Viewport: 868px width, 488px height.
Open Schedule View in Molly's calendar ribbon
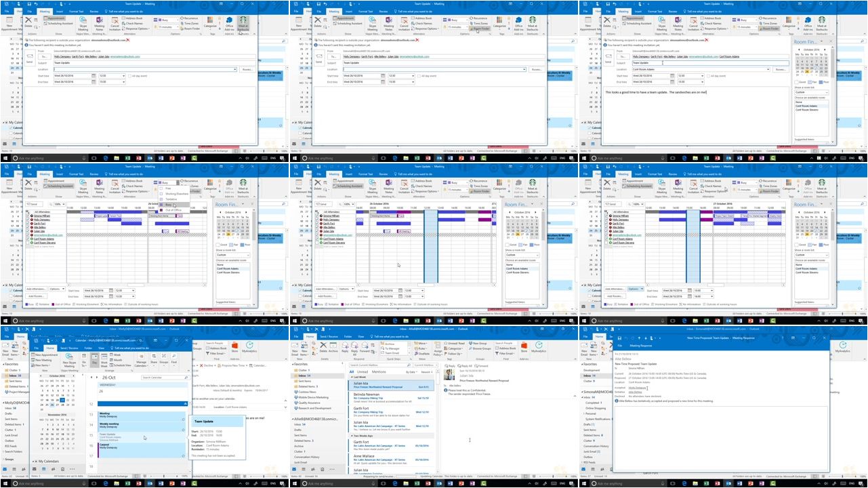[121, 365]
